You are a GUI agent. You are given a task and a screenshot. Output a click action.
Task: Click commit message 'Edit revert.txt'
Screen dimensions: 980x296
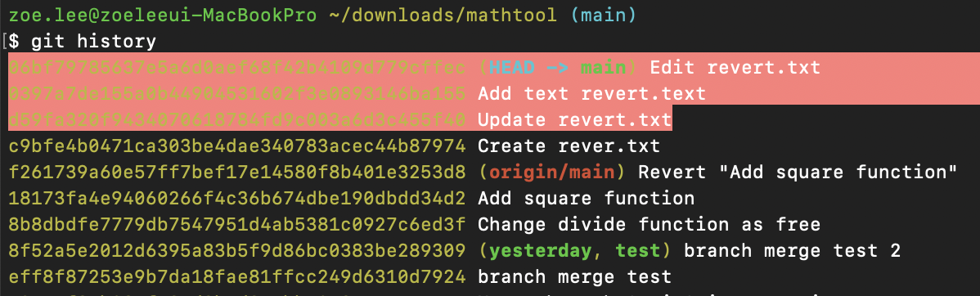tap(735, 67)
